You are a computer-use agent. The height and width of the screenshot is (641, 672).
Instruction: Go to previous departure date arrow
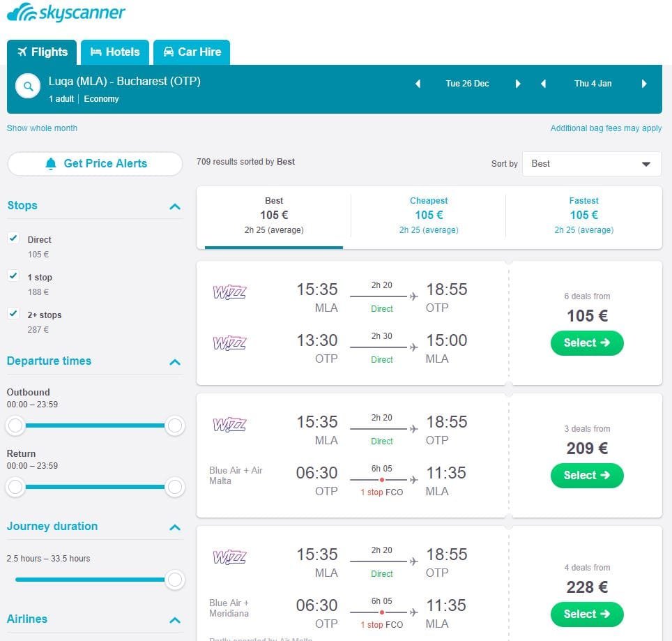418,84
